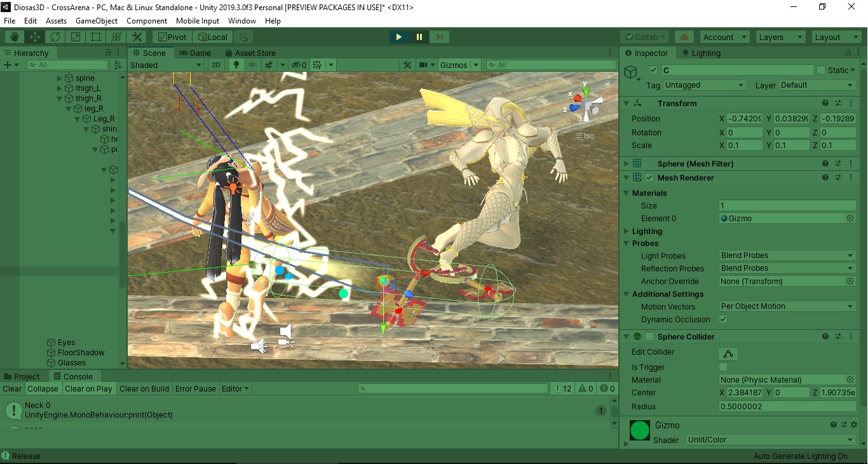
Task: Toggle the Collapse console button
Action: coord(43,388)
